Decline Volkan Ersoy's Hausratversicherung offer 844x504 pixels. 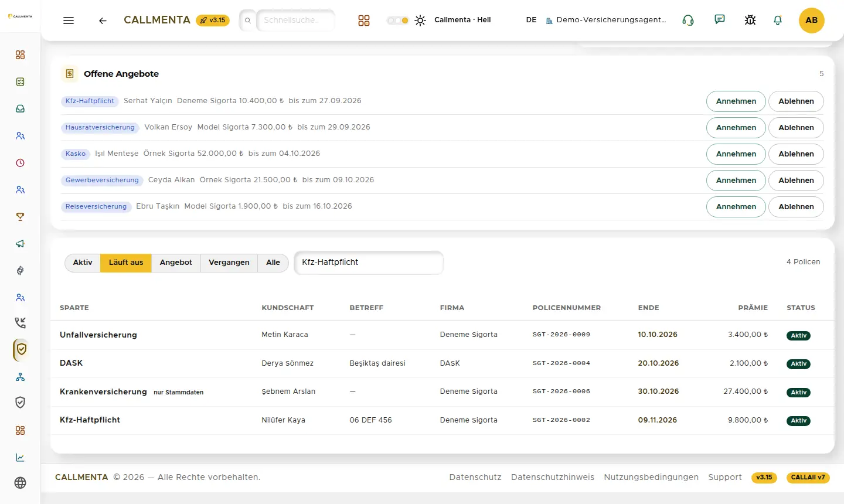coord(796,128)
